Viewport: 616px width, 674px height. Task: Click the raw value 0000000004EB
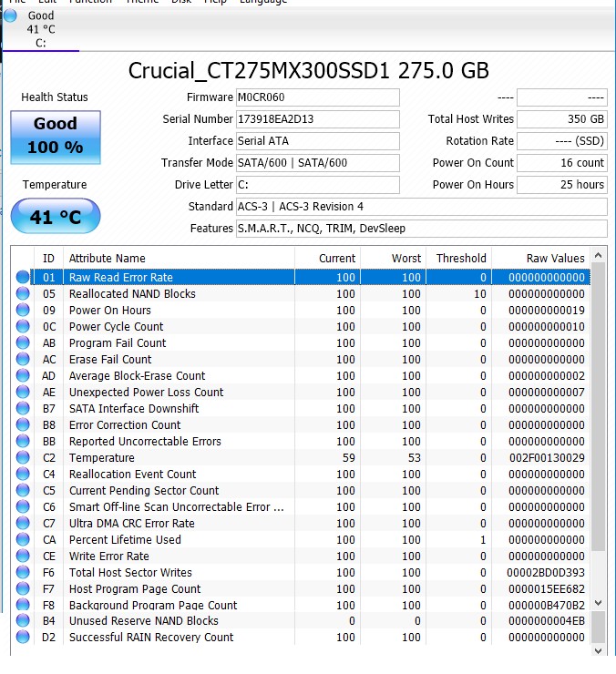(x=547, y=621)
